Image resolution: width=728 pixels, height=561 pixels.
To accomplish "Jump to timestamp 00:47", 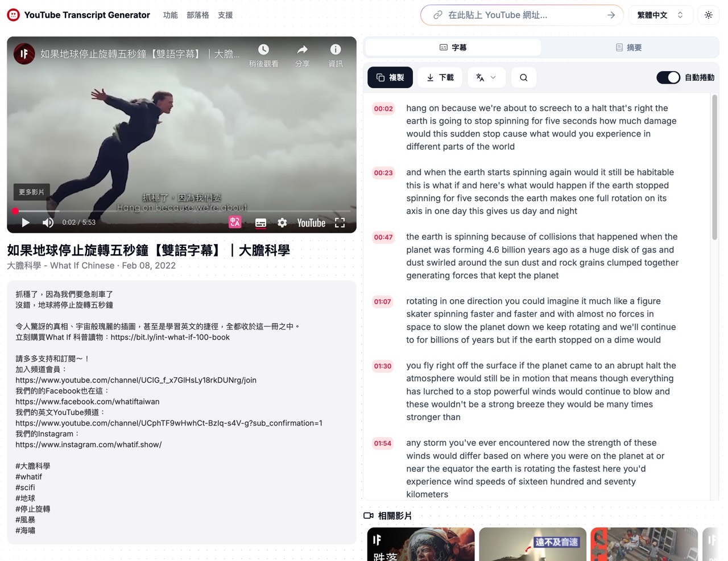I will [x=383, y=237].
